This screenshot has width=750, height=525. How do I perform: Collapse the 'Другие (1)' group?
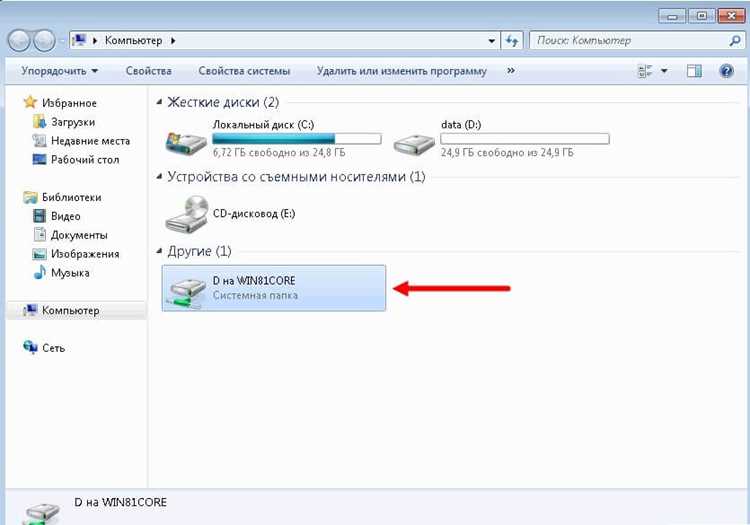pyautogui.click(x=159, y=251)
